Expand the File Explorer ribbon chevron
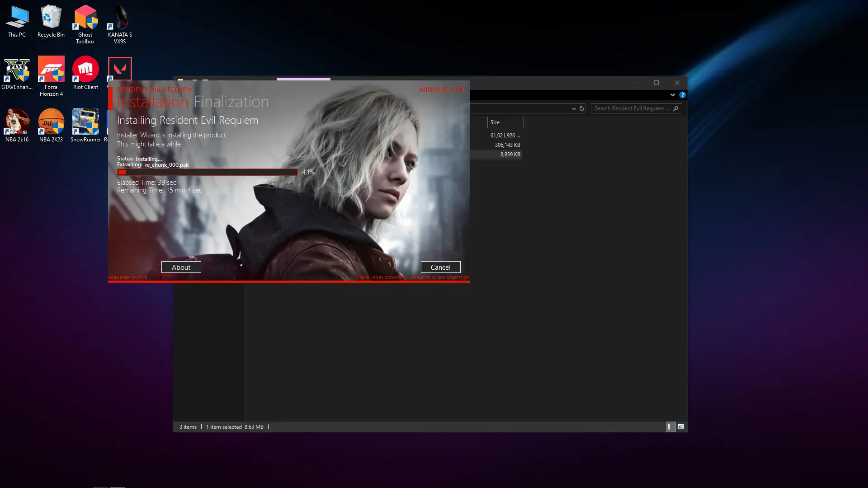The image size is (868, 488). (673, 95)
